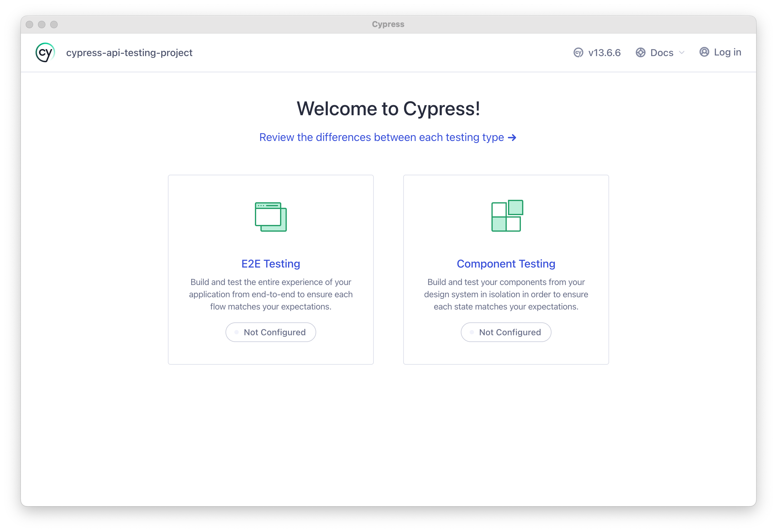Click the Not Configured status dot for E2E Testing
The image size is (777, 532).
tap(236, 332)
